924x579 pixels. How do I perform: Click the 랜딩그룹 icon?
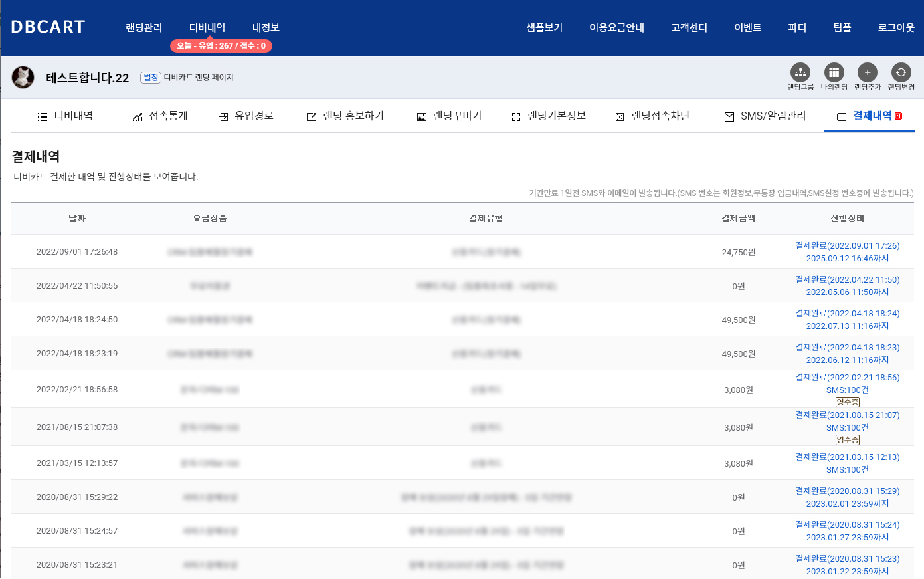(800, 73)
